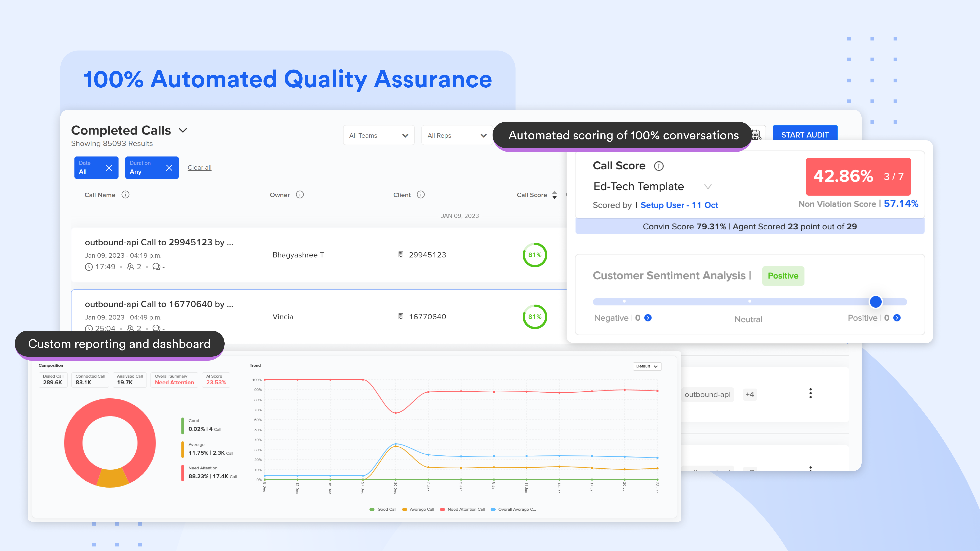Click the schedule calendar icon near Start Audit
980x551 pixels.
tap(756, 135)
